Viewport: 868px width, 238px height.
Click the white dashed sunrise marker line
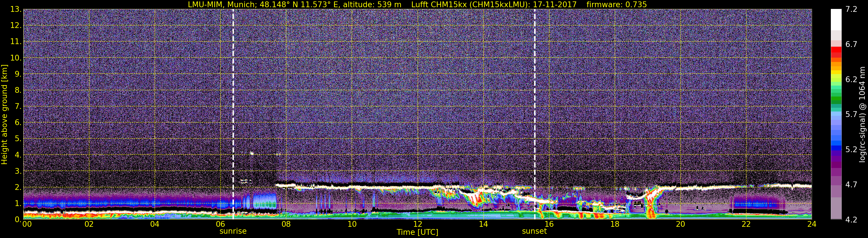pyautogui.click(x=233, y=114)
